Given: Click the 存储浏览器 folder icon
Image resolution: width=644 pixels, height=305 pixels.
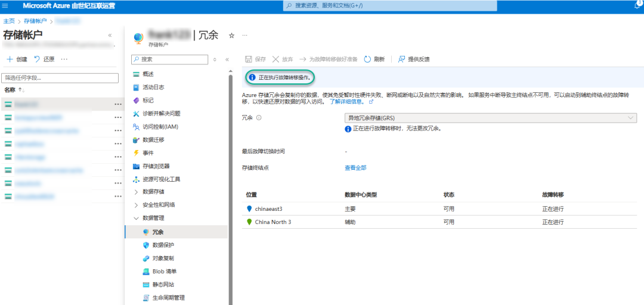Looking at the screenshot, I should 137,166.
